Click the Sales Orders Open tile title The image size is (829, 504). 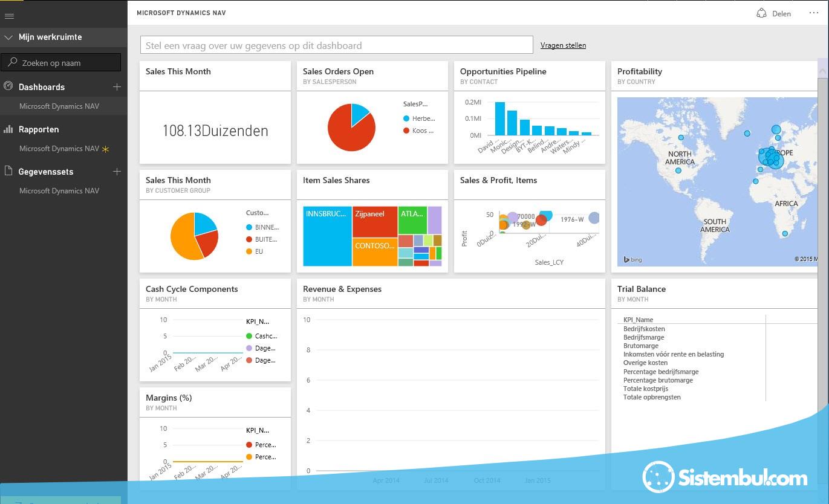[338, 71]
